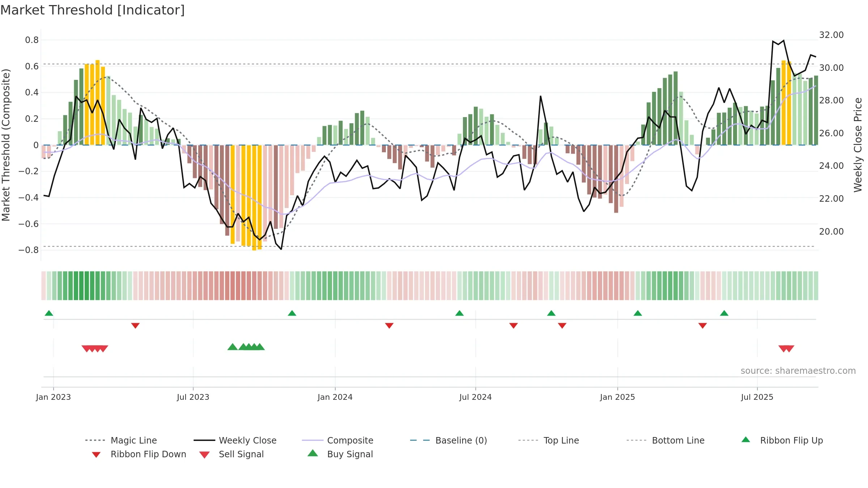
Task: Click the Ribbon Flip Down marker in late October 2024
Action: click(562, 326)
